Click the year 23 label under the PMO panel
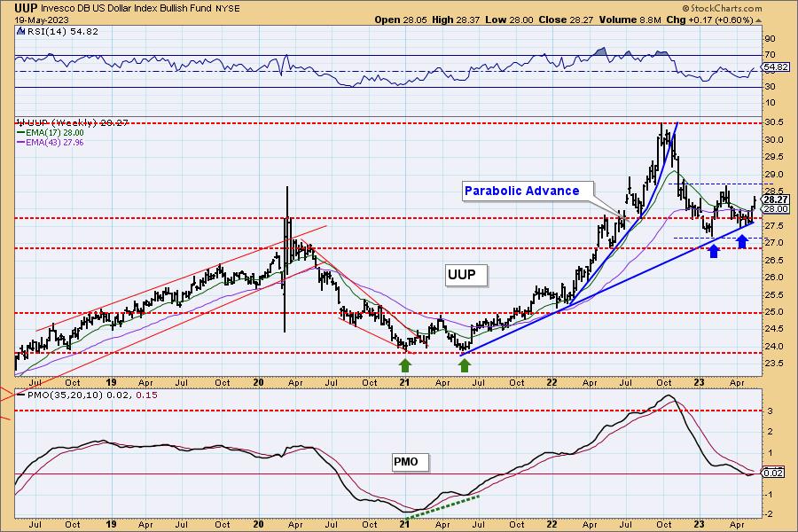Viewport: 798px width, 532px height. click(699, 524)
